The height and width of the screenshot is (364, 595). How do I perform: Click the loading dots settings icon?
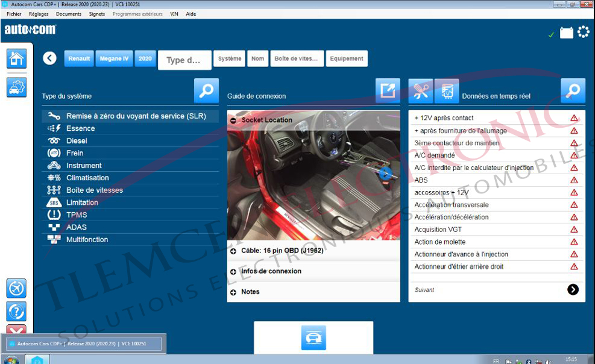583,32
